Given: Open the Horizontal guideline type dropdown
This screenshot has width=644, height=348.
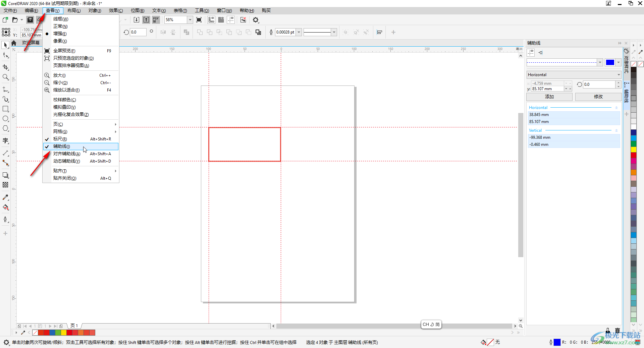Looking at the screenshot, I should coord(574,75).
